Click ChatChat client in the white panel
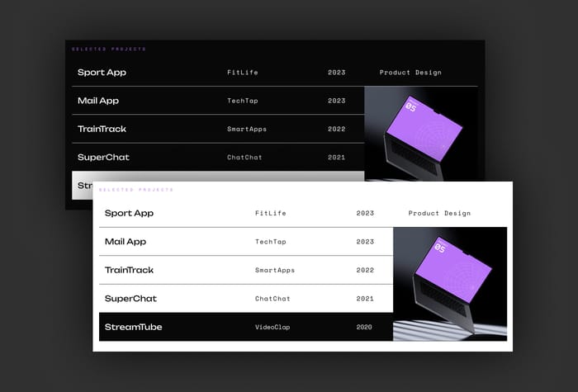This screenshot has width=578, height=392. pos(272,299)
